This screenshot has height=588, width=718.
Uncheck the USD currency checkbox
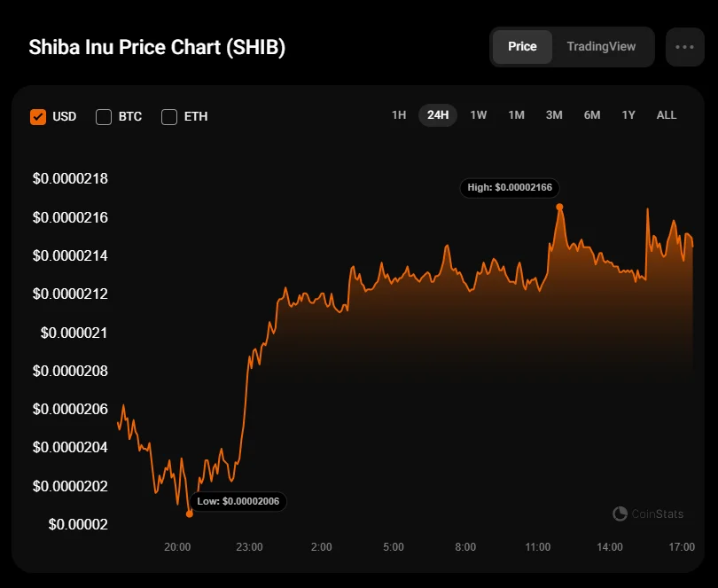click(38, 116)
